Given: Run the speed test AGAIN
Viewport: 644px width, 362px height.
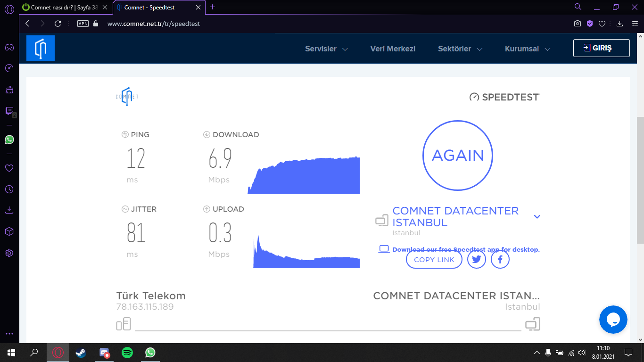Looking at the screenshot, I should coord(458,156).
